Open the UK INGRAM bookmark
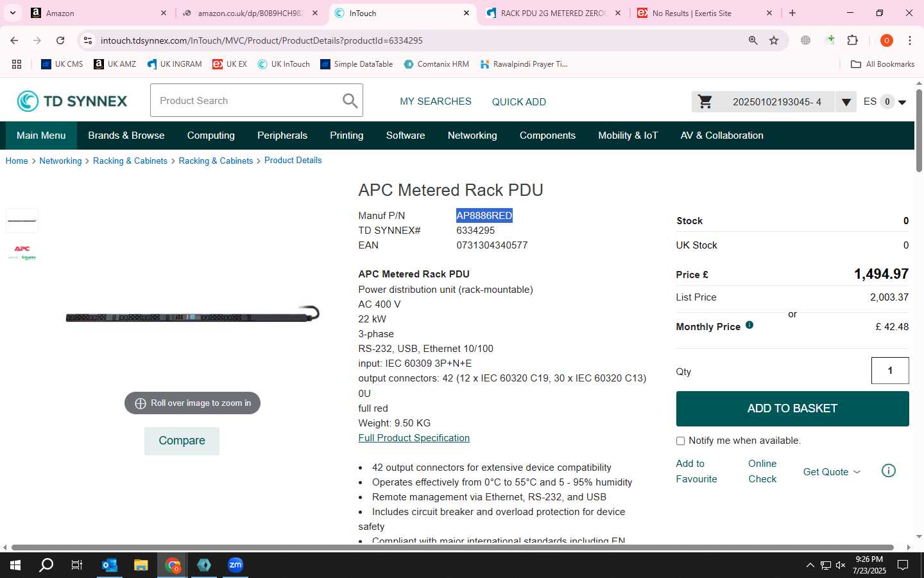 tap(175, 64)
